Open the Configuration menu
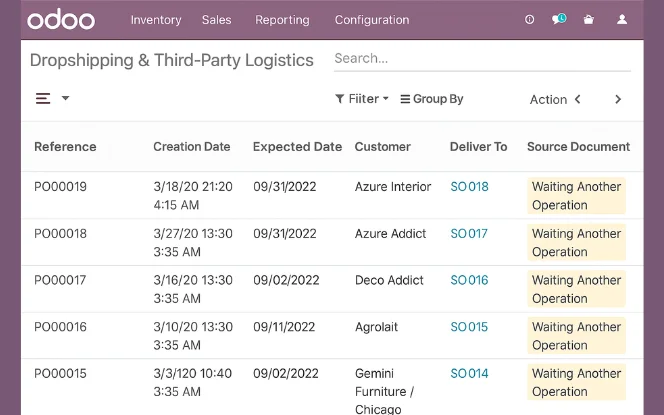The image size is (664, 415). [372, 20]
